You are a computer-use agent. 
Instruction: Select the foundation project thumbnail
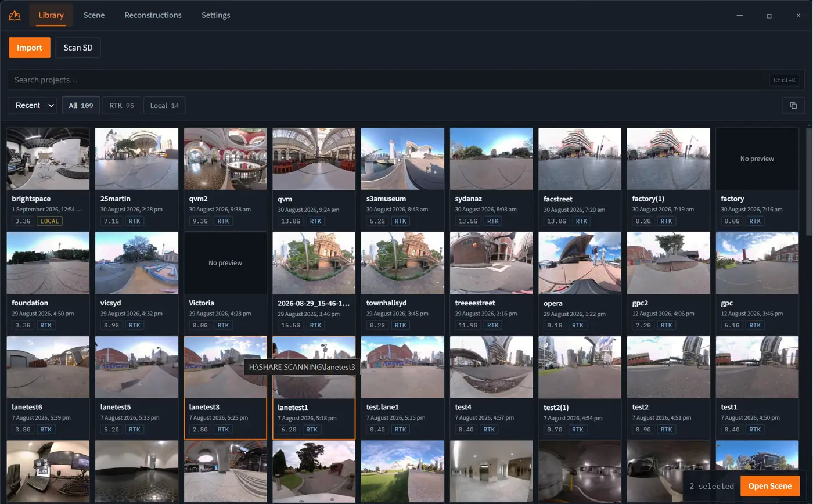(x=48, y=263)
